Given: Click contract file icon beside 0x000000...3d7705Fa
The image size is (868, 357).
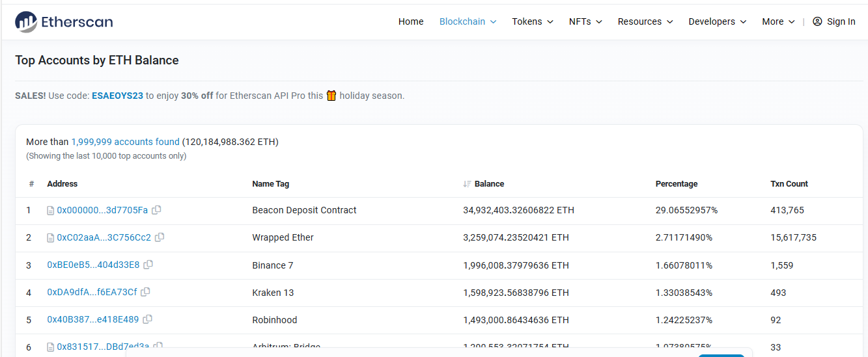Looking at the screenshot, I should click(x=51, y=211).
